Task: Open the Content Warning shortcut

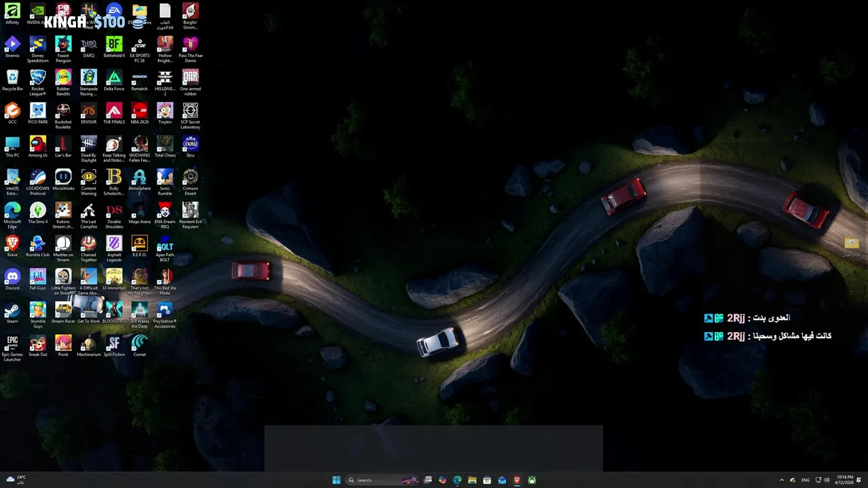Action: coord(89,182)
